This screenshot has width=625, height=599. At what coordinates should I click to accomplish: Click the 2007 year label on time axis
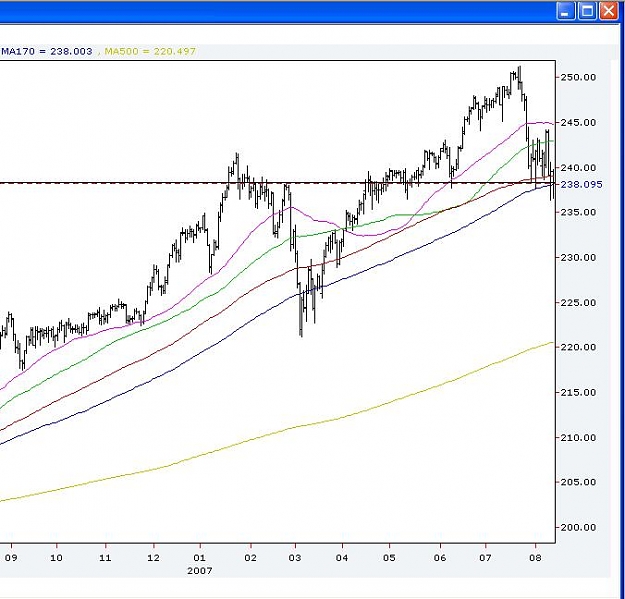click(x=200, y=571)
